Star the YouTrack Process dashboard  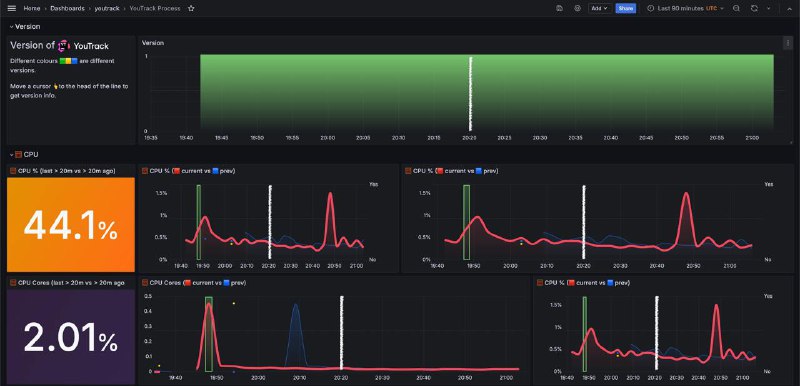191,8
